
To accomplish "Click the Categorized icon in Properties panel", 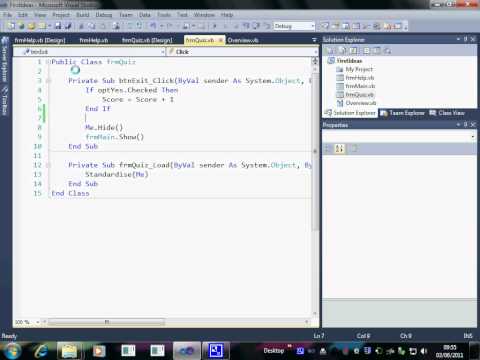I will coord(328,149).
